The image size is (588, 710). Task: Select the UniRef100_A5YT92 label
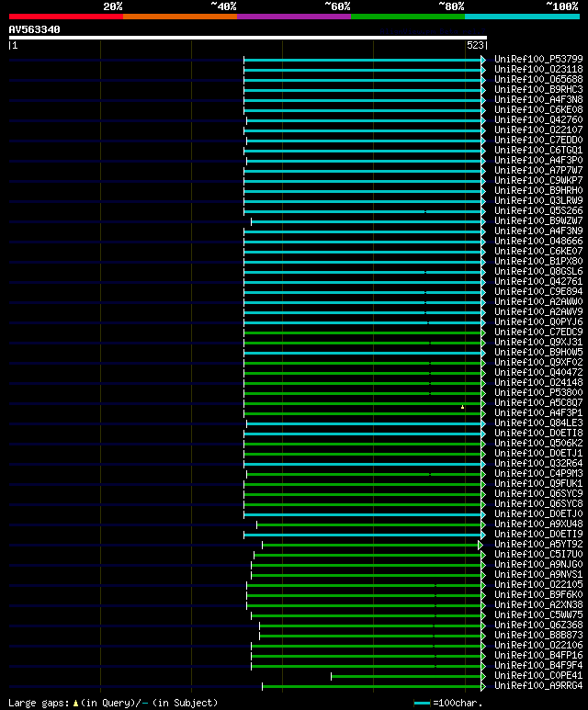click(x=538, y=545)
